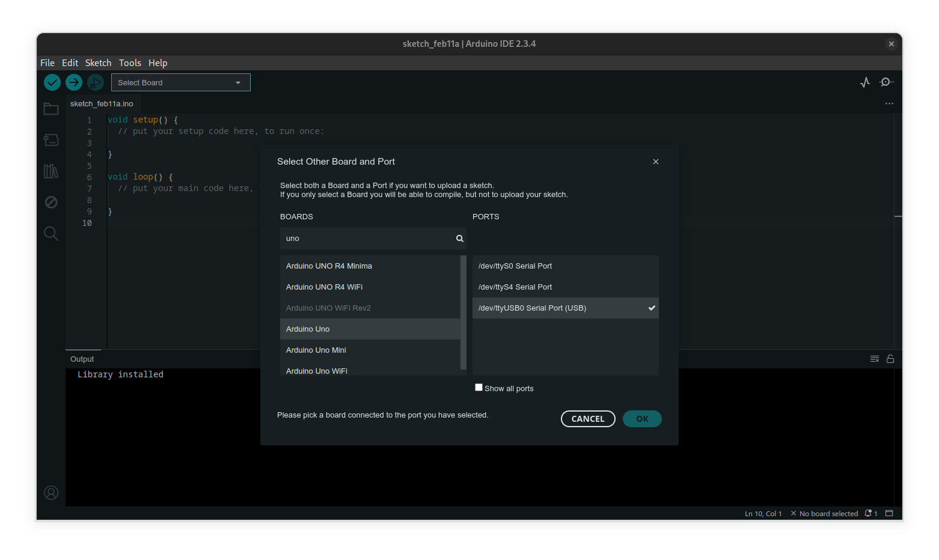The image size is (939, 560).
Task: Click No board selected in status bar
Action: click(824, 513)
